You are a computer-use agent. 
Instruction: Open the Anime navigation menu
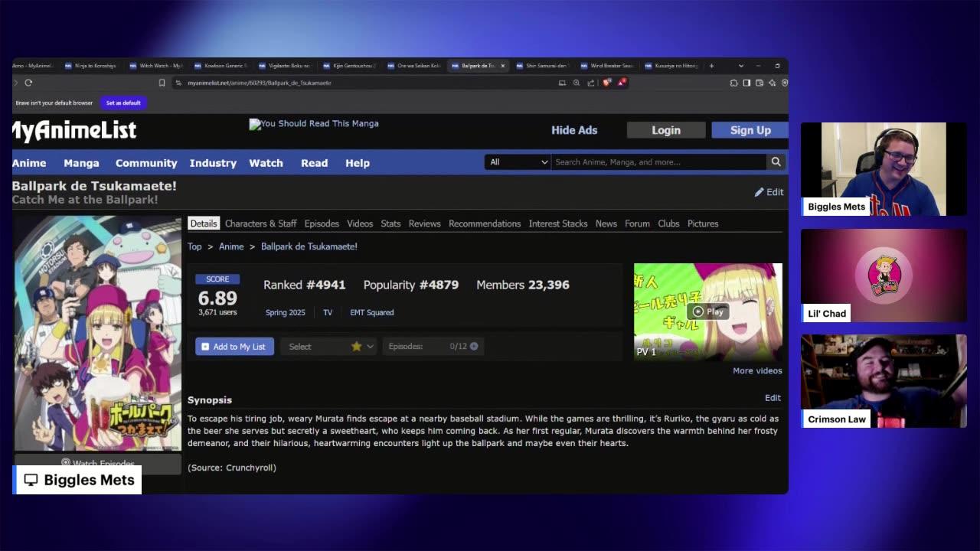pyautogui.click(x=29, y=163)
